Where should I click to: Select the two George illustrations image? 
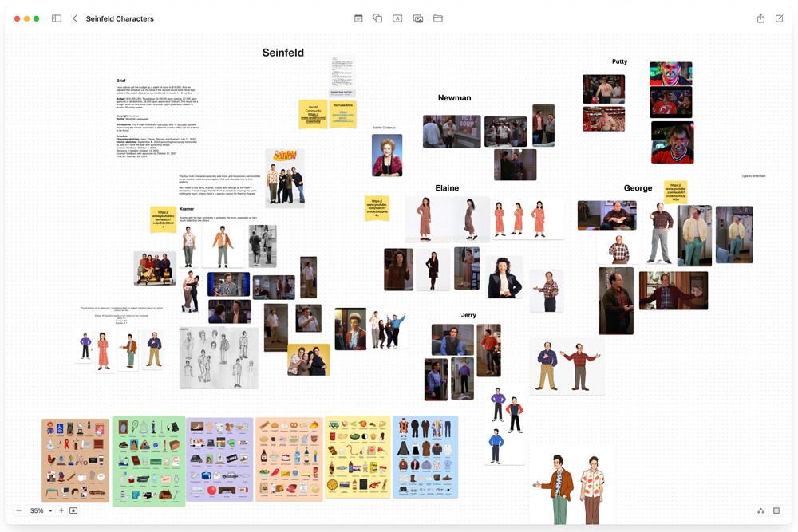click(567, 366)
